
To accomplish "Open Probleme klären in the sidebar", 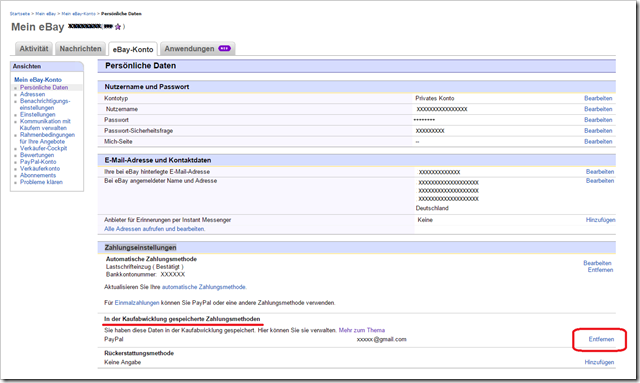I will click(x=41, y=182).
